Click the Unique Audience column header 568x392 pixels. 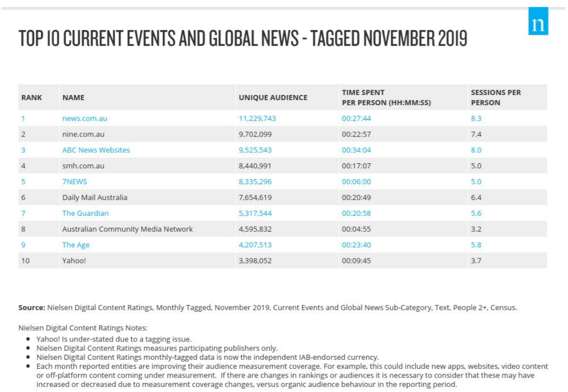[x=273, y=98]
